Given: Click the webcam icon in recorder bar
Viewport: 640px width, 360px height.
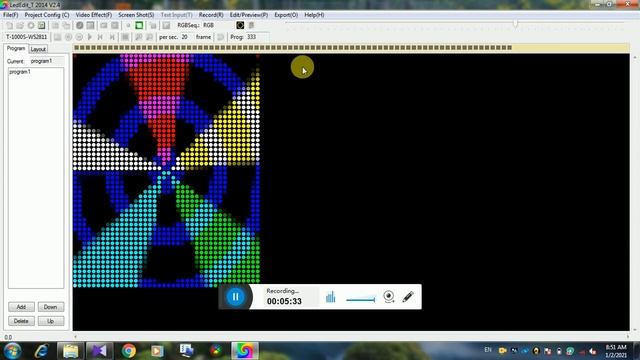Looking at the screenshot, I should (x=389, y=297).
